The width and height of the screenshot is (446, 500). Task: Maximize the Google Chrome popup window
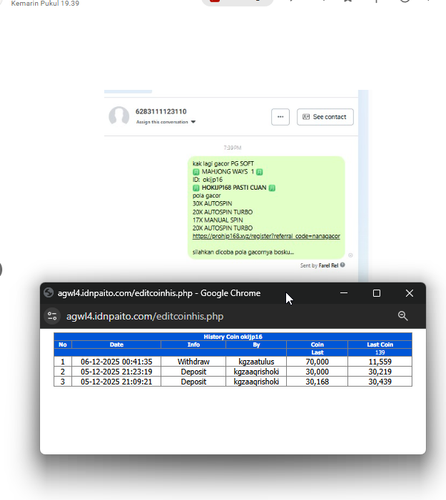coord(377,293)
